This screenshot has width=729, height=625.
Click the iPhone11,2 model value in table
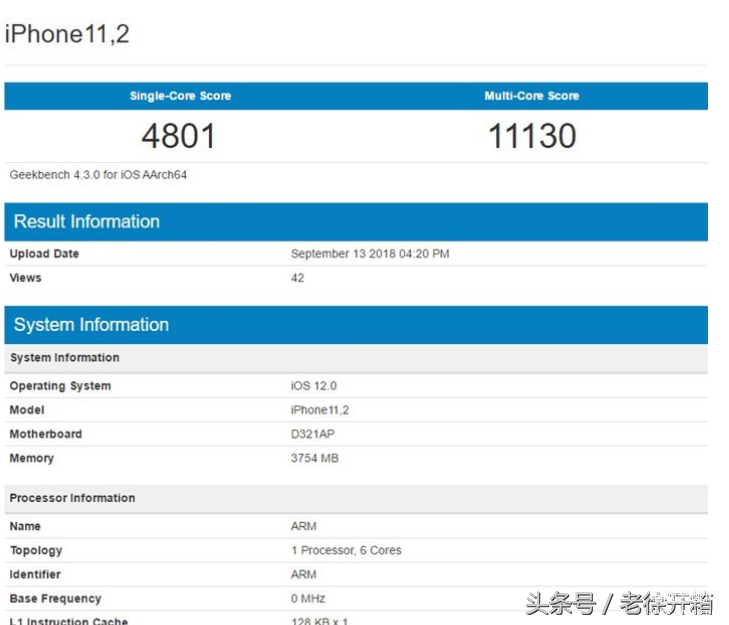coord(320,410)
